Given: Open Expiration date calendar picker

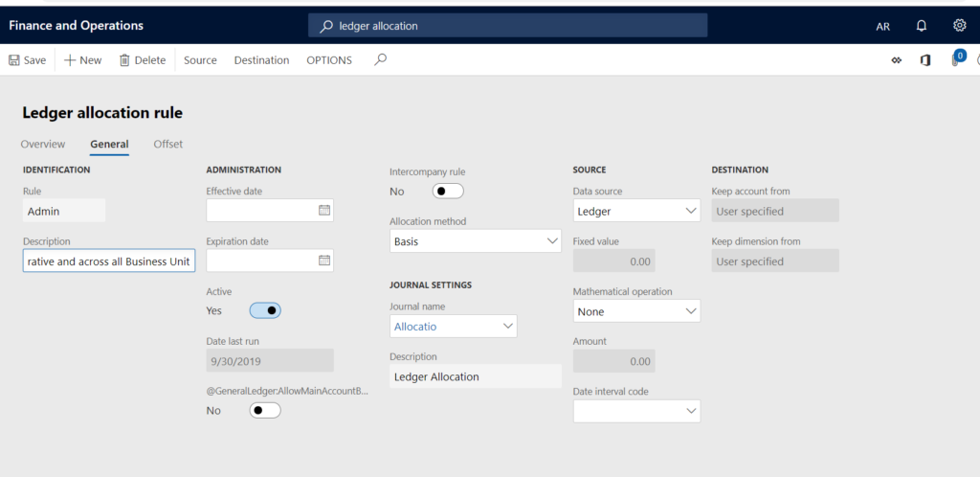Looking at the screenshot, I should pyautogui.click(x=323, y=261).
